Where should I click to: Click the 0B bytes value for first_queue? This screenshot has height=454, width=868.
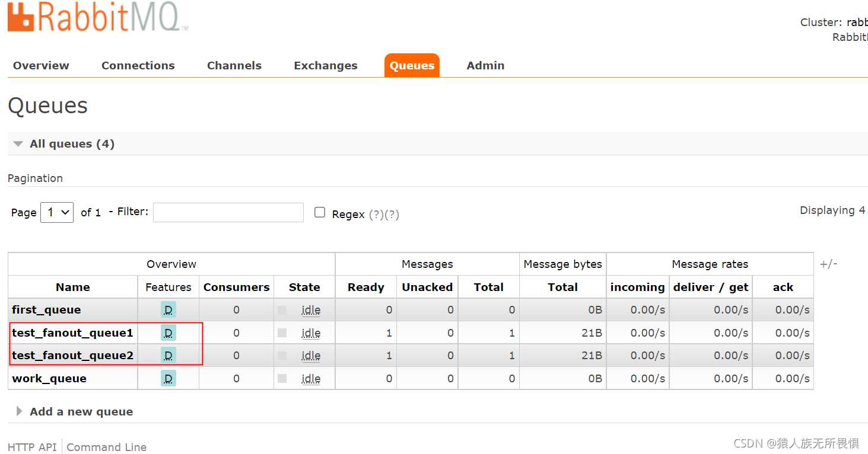[x=596, y=310]
